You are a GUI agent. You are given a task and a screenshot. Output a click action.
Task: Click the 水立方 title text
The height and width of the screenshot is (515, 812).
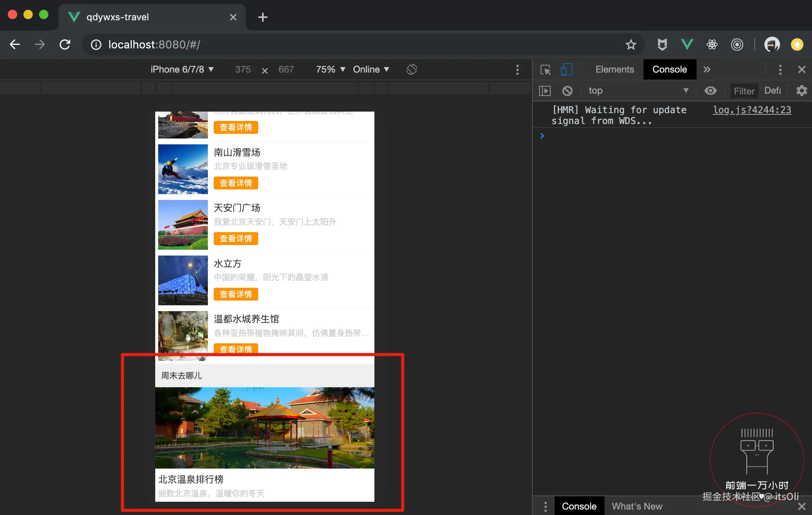click(x=228, y=264)
